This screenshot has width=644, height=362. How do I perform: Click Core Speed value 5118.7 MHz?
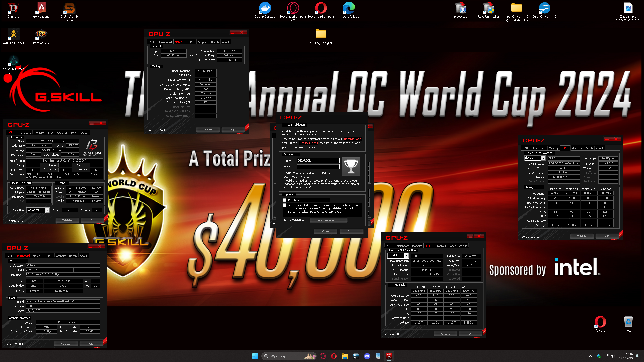(39, 188)
